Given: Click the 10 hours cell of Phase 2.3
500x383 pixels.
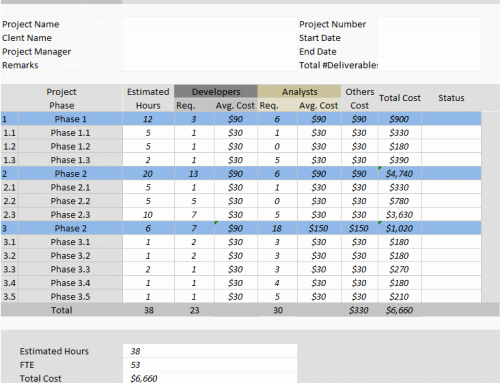Looking at the screenshot, I should 148,215.
